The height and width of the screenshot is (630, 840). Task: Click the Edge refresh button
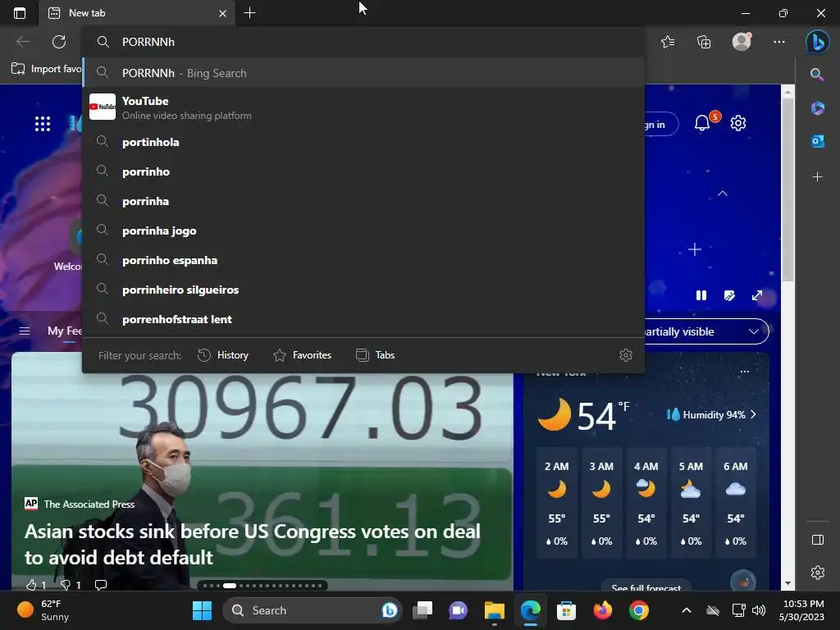(x=59, y=42)
